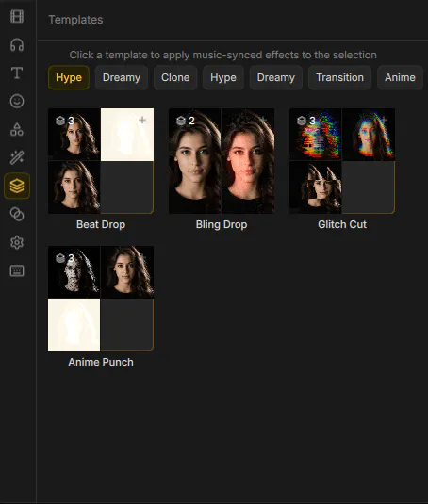Image resolution: width=428 pixels, height=504 pixels.
Task: Open the Text tool panel
Action: pyautogui.click(x=17, y=73)
